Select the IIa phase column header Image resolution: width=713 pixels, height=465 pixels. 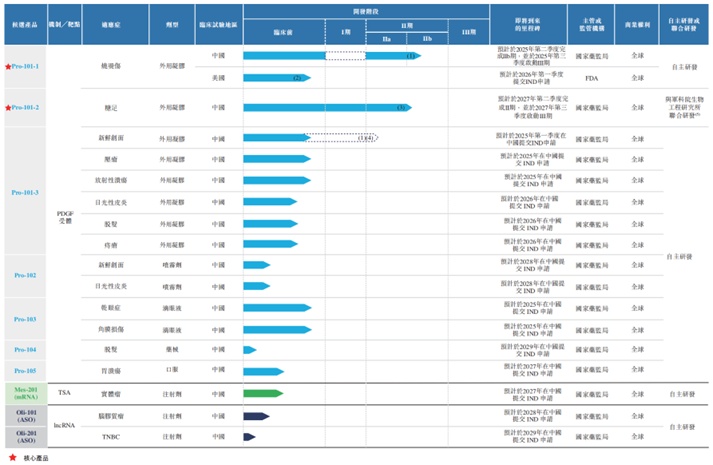click(x=387, y=39)
